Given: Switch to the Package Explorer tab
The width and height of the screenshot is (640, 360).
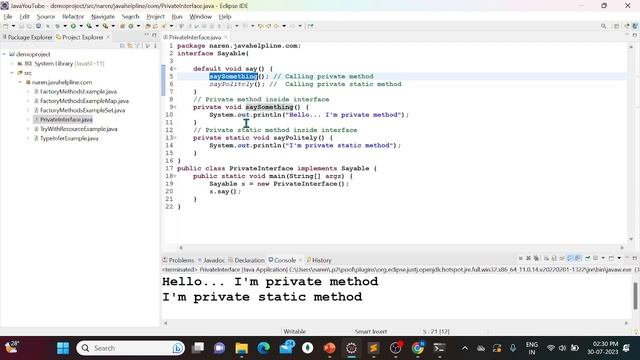Looking at the screenshot, I should 28,37.
